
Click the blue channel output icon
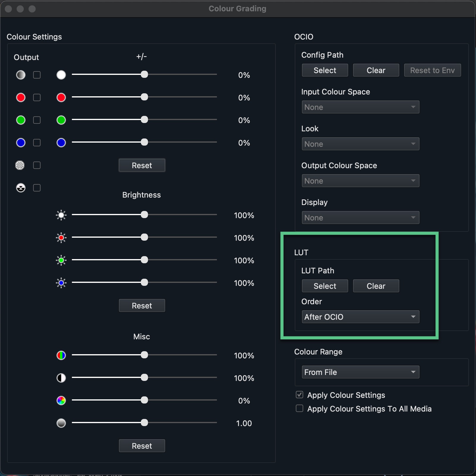(x=21, y=143)
